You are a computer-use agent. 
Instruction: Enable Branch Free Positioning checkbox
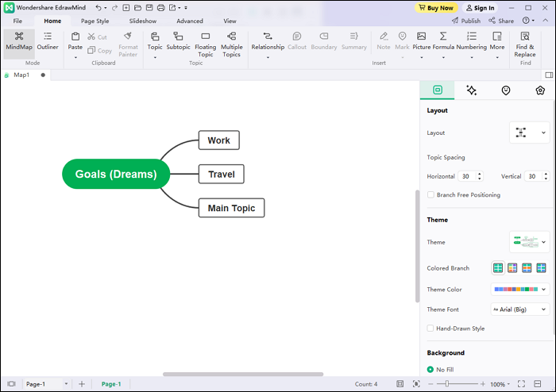click(x=431, y=194)
